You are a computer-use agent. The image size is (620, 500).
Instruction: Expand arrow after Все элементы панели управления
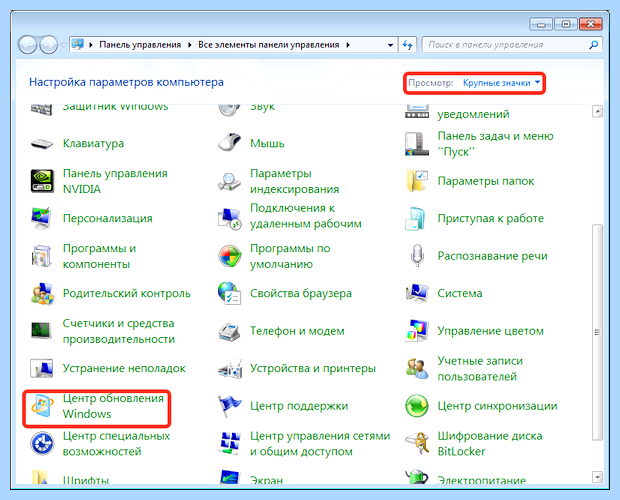pos(348,45)
